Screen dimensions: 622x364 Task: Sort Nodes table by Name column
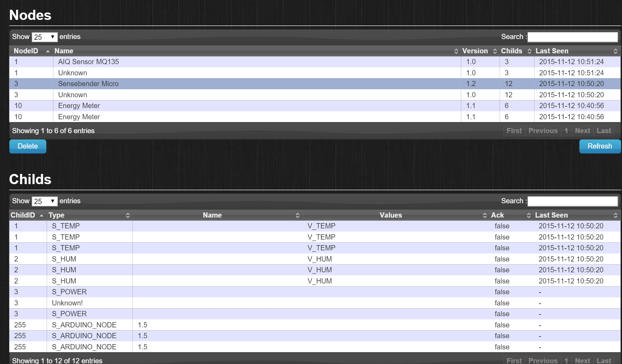(257, 51)
